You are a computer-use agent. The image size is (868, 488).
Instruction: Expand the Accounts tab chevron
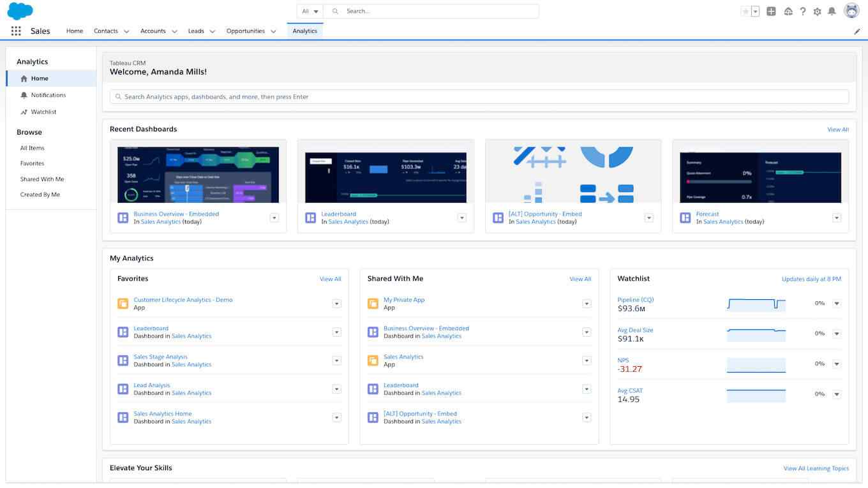(x=174, y=31)
